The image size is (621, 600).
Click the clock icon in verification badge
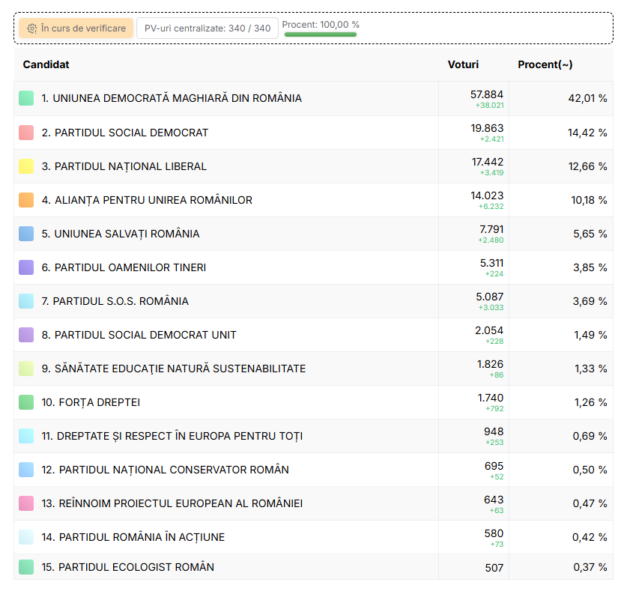32,29
